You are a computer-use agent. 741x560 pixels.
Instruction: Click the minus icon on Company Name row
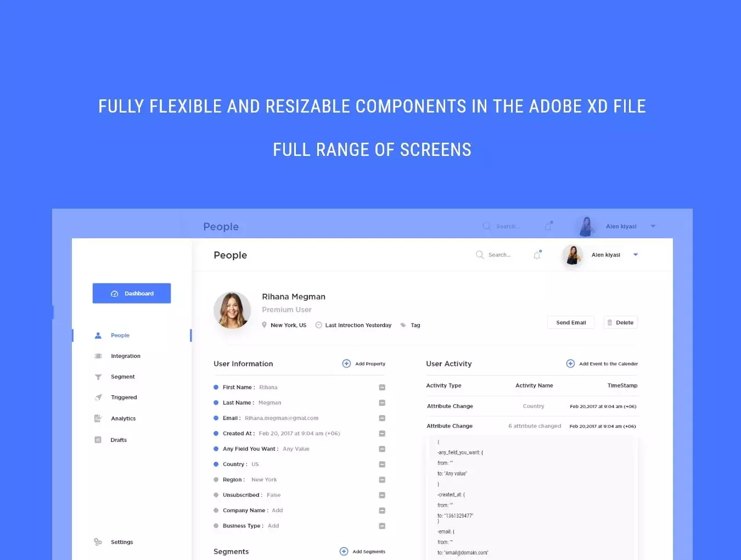tap(382, 511)
